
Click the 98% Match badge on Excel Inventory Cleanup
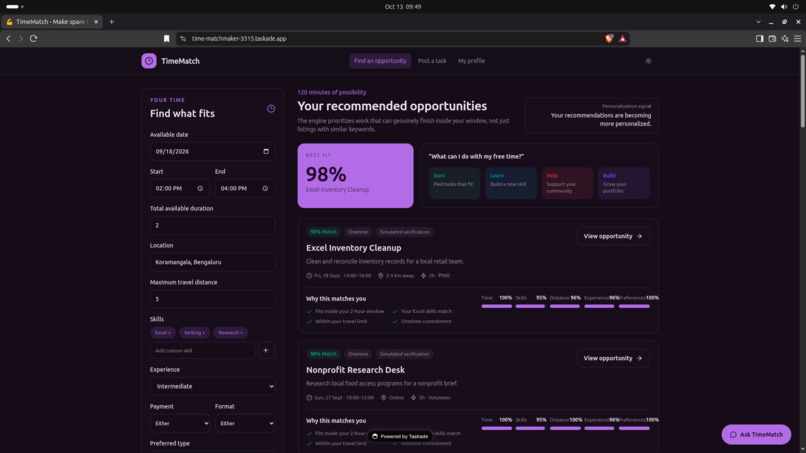point(323,232)
